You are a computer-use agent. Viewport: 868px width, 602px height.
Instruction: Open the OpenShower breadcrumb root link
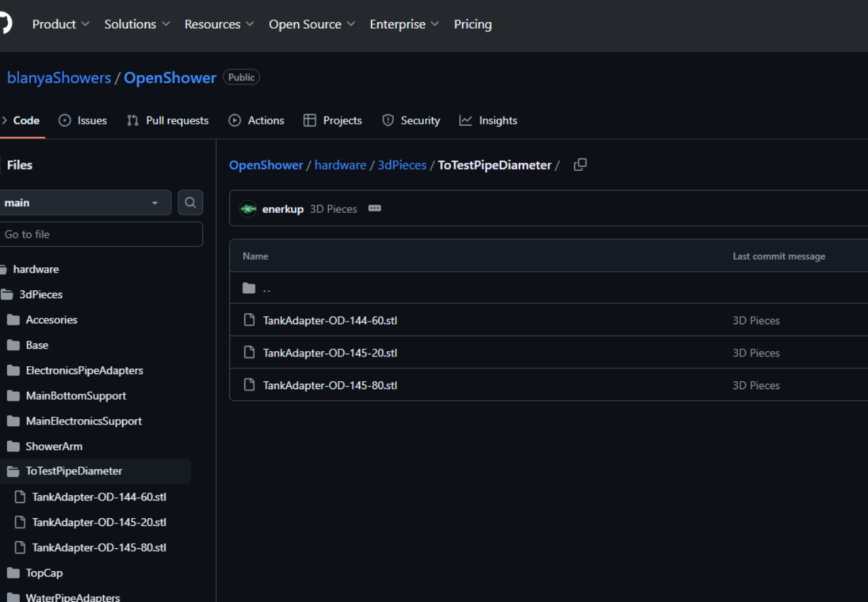pos(266,165)
